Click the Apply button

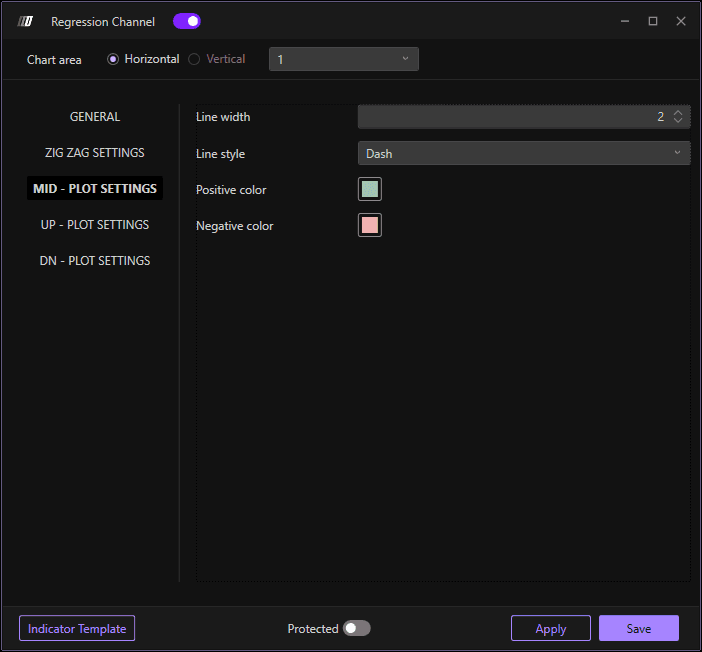(x=551, y=628)
